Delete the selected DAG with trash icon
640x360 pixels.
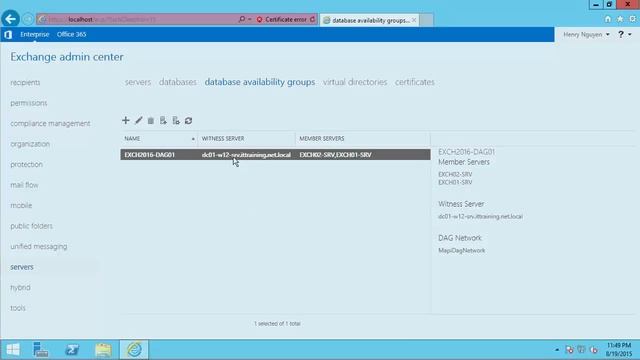pyautogui.click(x=151, y=120)
